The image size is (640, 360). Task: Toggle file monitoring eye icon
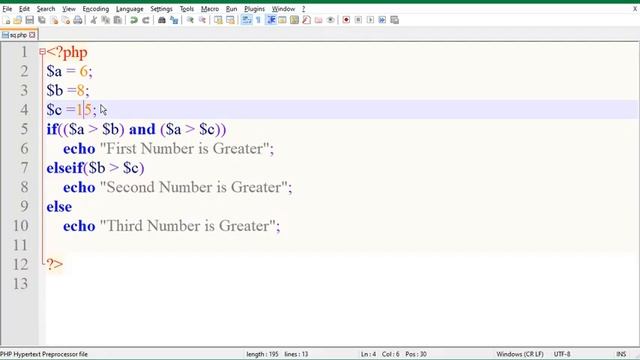click(x=331, y=20)
